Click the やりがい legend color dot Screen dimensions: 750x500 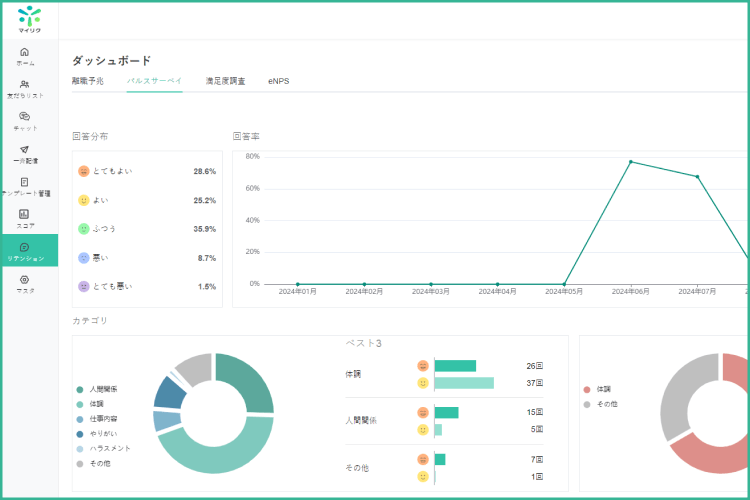80,434
